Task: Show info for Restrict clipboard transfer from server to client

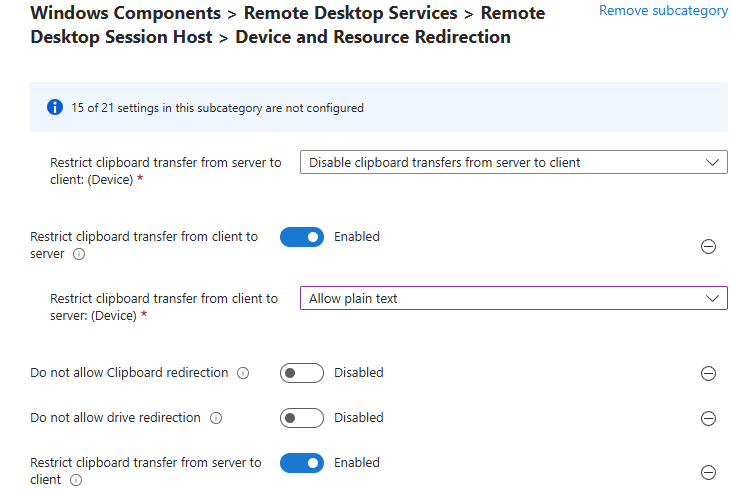Action: pyautogui.click(x=76, y=480)
